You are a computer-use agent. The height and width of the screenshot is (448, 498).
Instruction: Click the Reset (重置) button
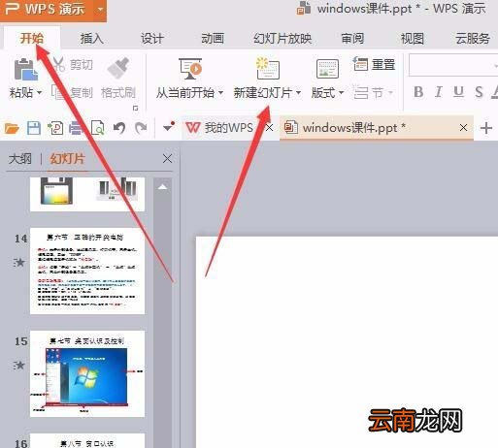pyautogui.click(x=374, y=64)
